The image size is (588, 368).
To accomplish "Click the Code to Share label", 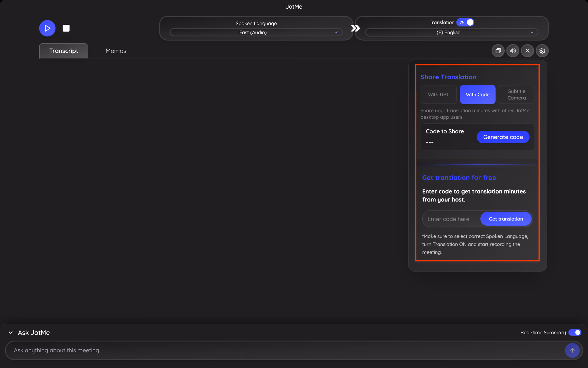I will 445,131.
